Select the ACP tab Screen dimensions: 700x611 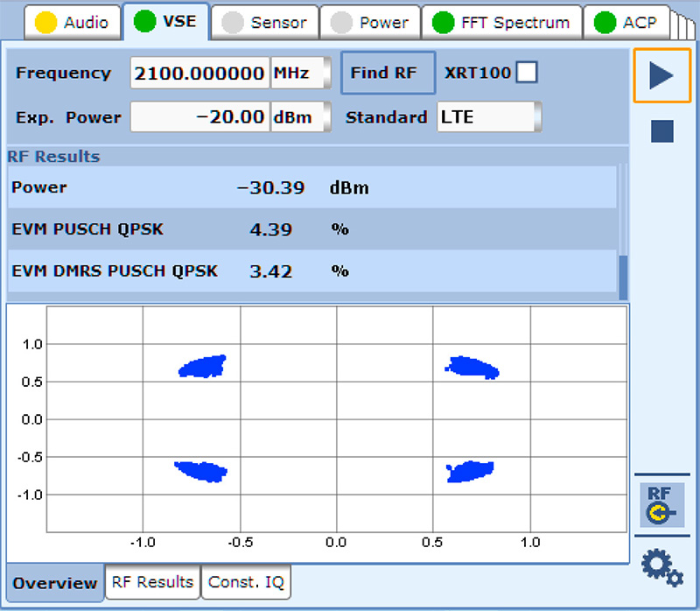(x=626, y=23)
